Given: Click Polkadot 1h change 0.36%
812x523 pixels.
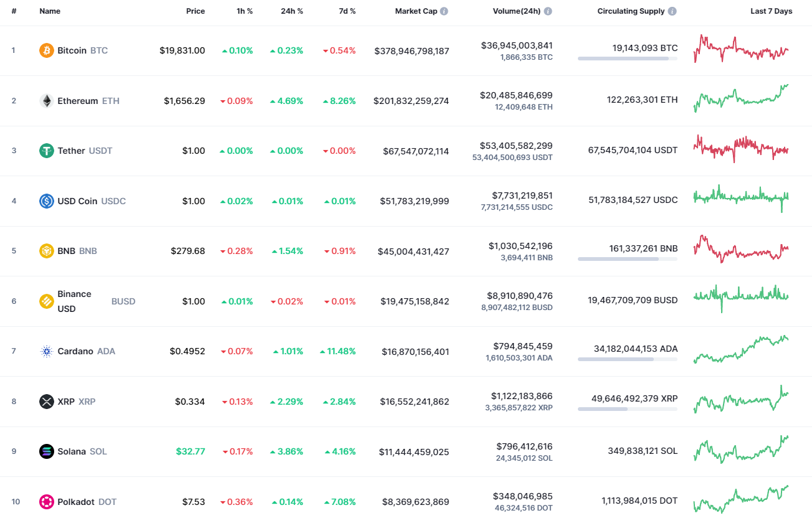Looking at the screenshot, I should (x=236, y=502).
